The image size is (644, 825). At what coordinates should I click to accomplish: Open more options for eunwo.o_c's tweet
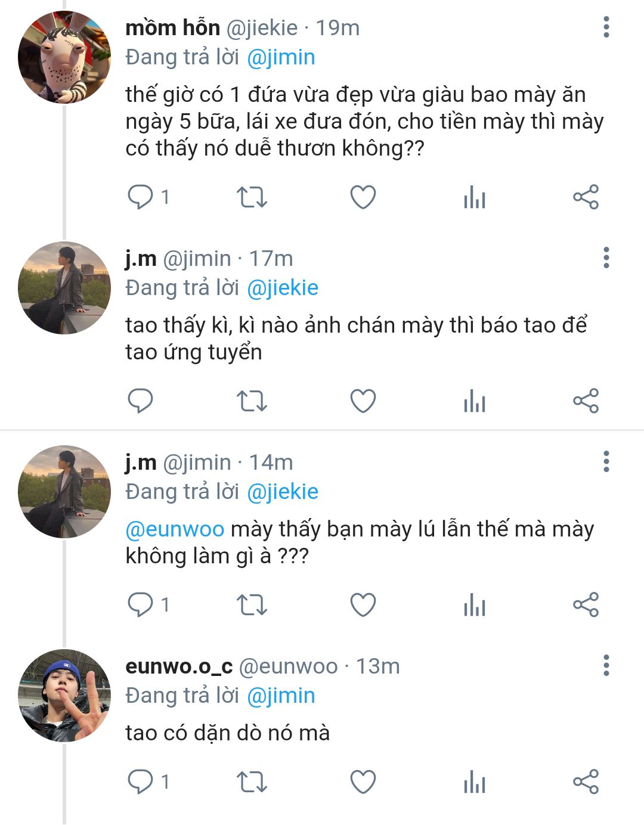[606, 665]
